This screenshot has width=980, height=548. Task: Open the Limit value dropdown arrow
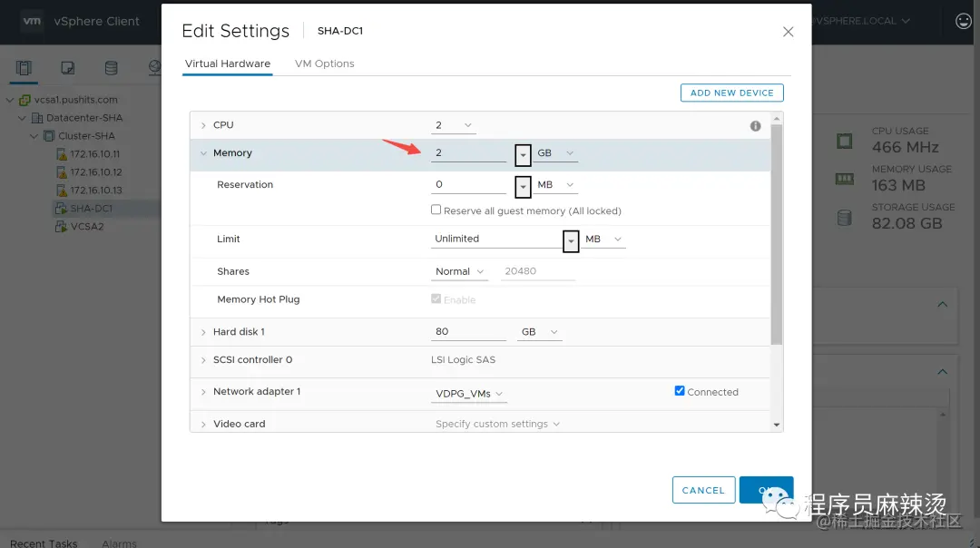571,240
